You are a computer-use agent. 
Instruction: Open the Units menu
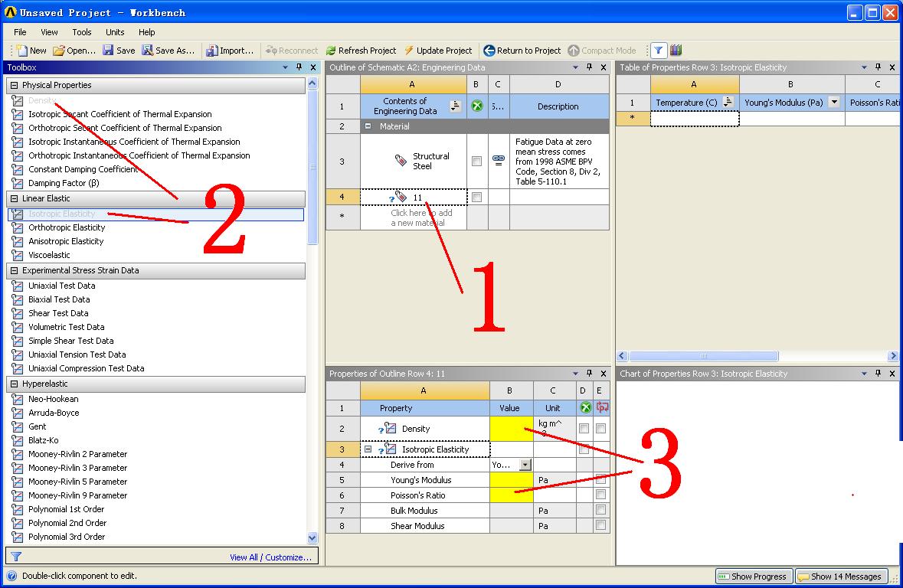click(x=115, y=32)
